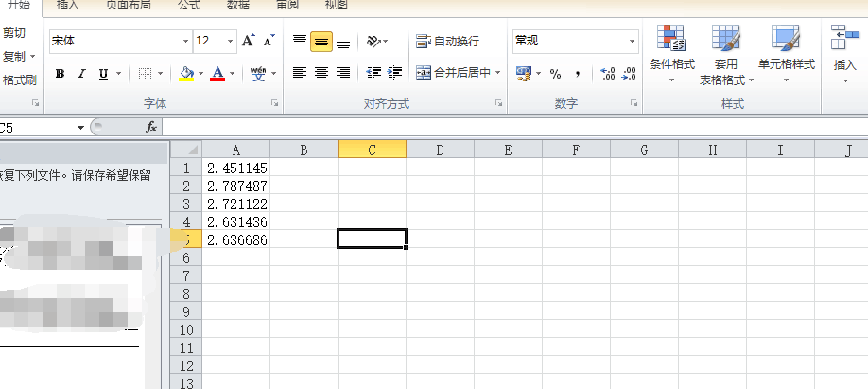Open 字体 group dialog launcher

pos(275,103)
